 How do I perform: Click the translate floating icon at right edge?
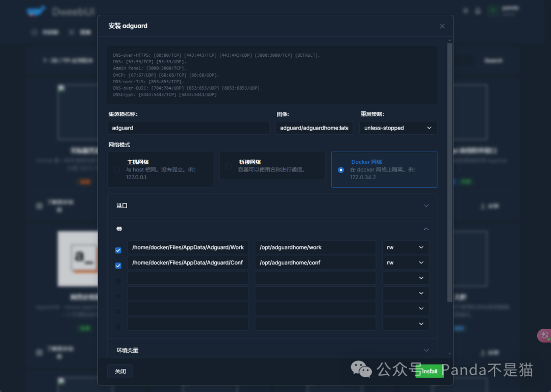pos(544,335)
